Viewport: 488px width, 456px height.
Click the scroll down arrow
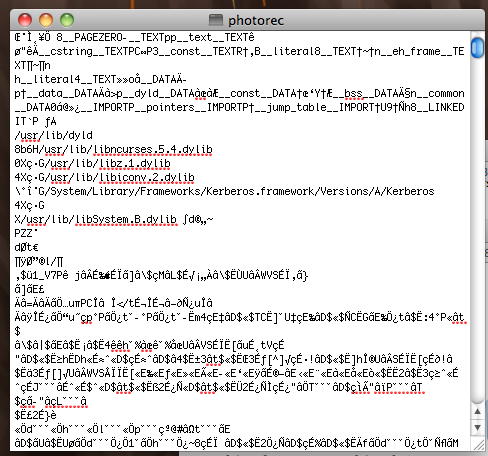coord(477,427)
